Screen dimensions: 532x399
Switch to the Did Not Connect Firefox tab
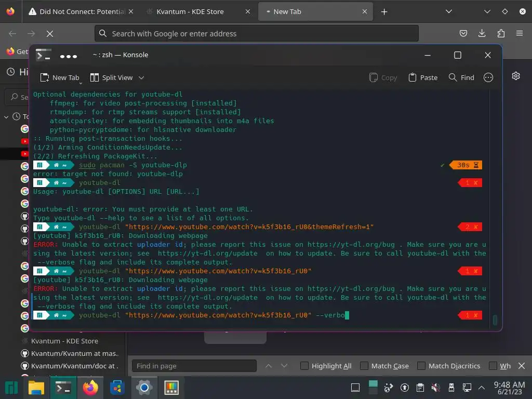click(x=82, y=11)
